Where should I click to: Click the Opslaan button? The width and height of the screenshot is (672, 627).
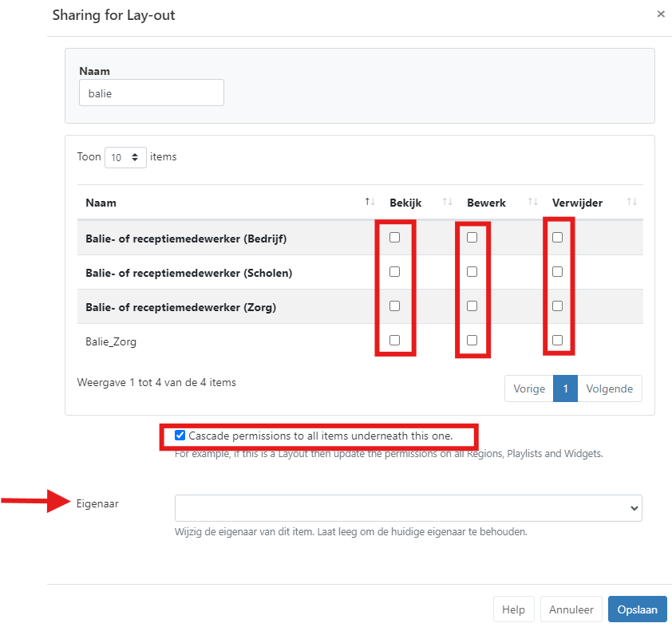point(637,609)
